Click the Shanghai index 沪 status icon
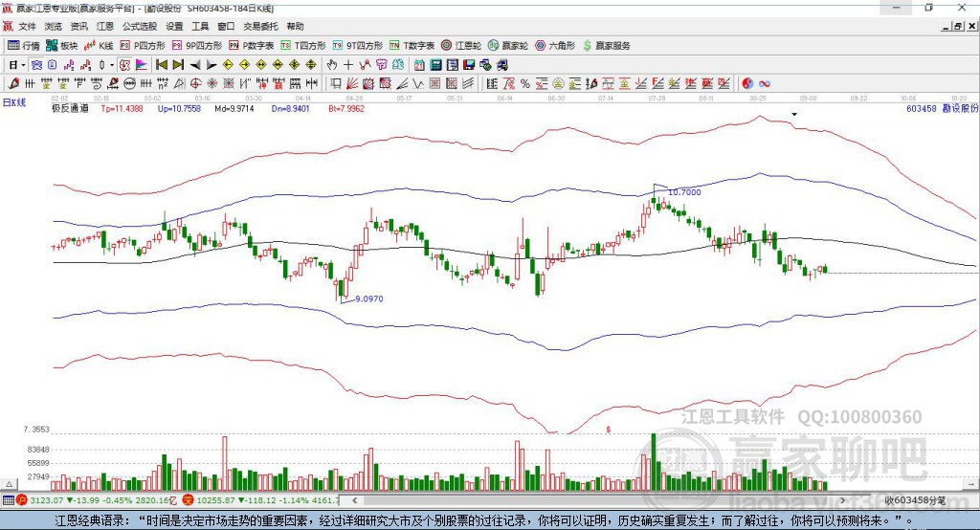Image resolution: width=980 pixels, height=530 pixels. tap(23, 500)
